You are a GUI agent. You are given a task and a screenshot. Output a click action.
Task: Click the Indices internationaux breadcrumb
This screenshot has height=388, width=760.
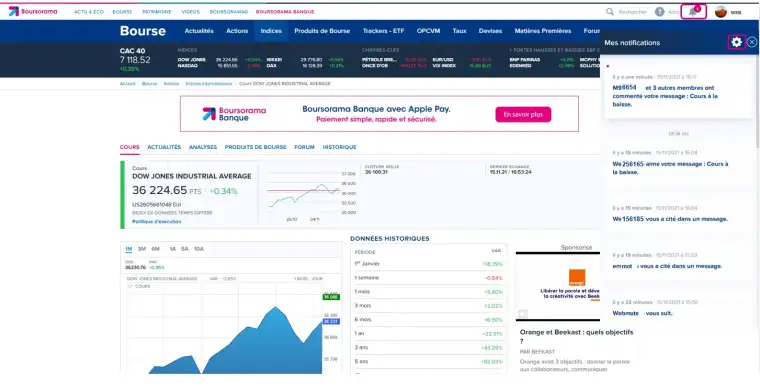[x=209, y=84]
